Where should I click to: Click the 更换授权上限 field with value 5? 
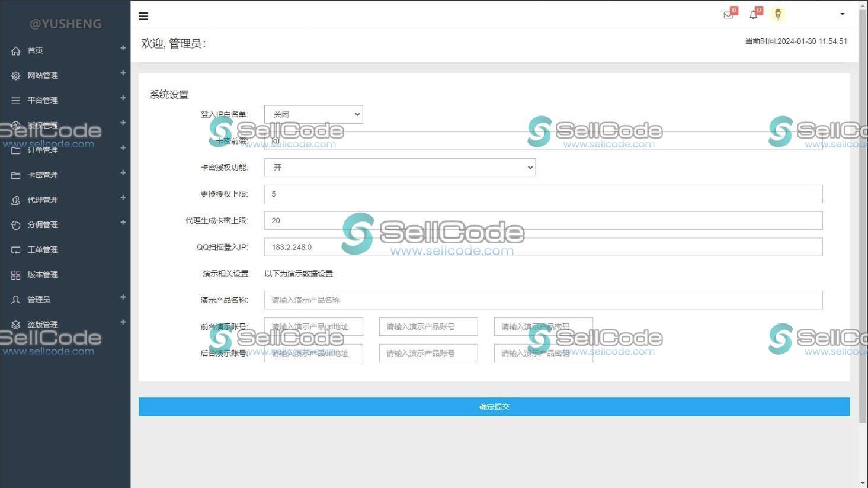[x=543, y=194]
